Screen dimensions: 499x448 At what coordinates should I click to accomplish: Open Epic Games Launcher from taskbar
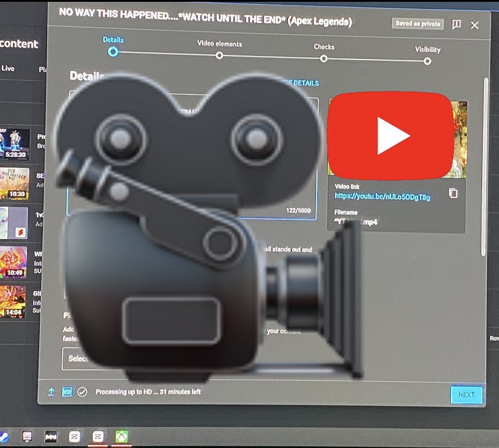click(x=27, y=436)
